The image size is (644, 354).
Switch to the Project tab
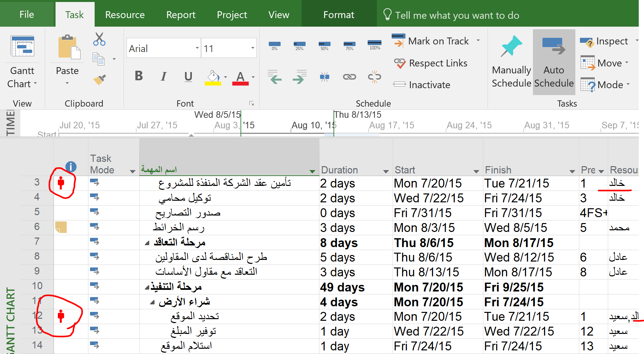(232, 15)
